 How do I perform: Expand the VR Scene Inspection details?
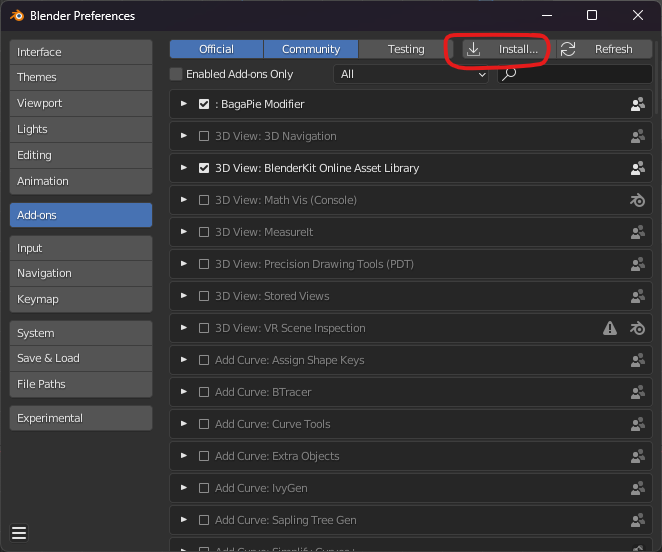(x=184, y=328)
